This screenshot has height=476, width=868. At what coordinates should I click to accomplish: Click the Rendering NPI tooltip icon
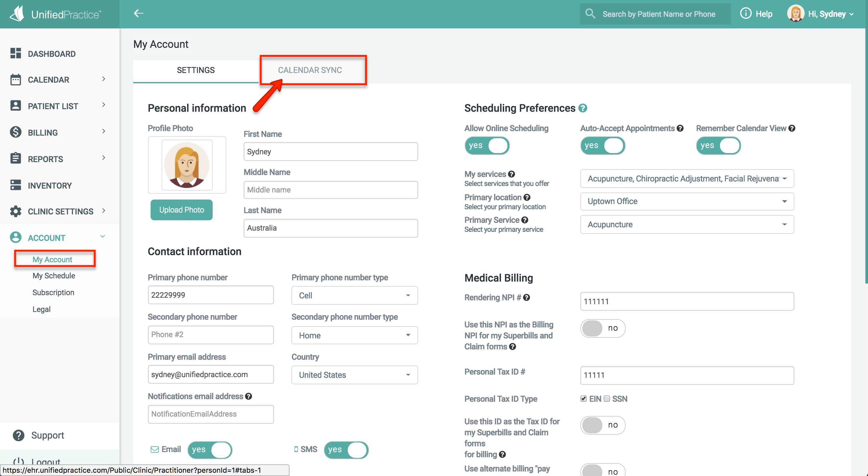tap(527, 298)
